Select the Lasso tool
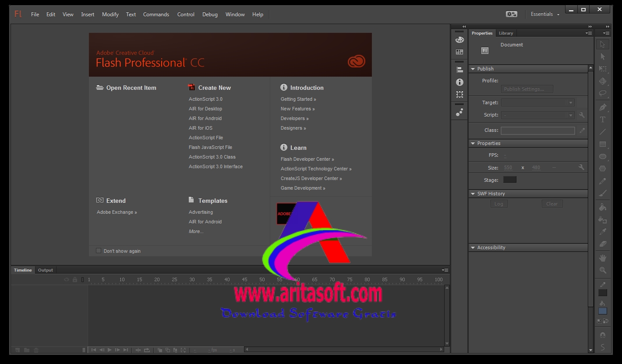622x364 pixels. pyautogui.click(x=603, y=93)
